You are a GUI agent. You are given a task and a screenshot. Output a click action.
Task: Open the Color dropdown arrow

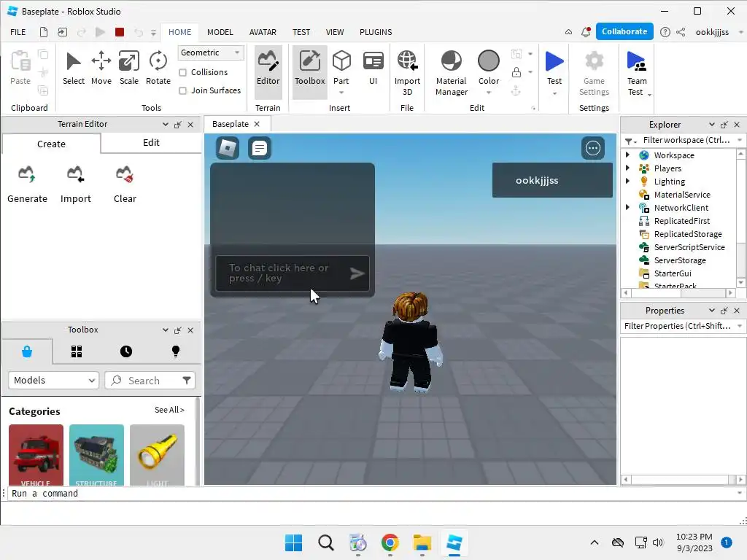488,93
